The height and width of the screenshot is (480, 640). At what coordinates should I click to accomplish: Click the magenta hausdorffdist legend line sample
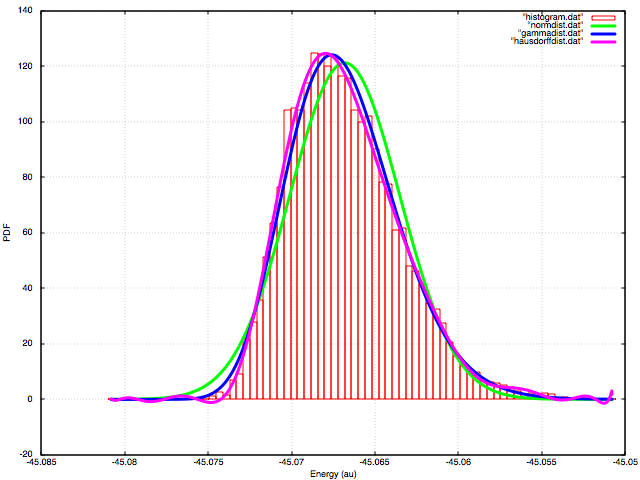tap(603, 41)
